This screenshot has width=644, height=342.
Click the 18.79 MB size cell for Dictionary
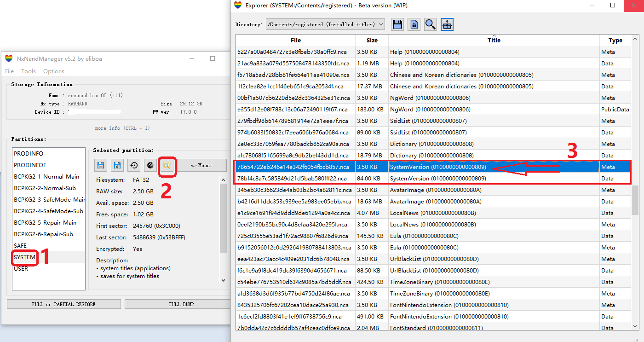pyautogui.click(x=372, y=155)
